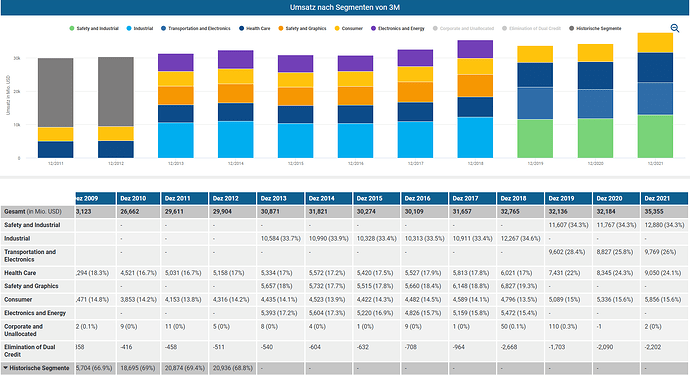Toggle Health Care legend series
This screenshot has height=375, width=690.
255,28
